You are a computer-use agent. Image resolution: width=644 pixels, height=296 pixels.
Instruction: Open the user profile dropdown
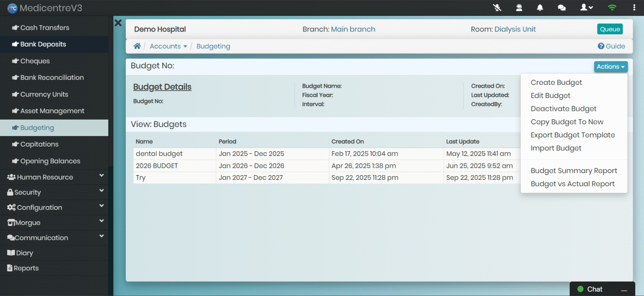586,8
